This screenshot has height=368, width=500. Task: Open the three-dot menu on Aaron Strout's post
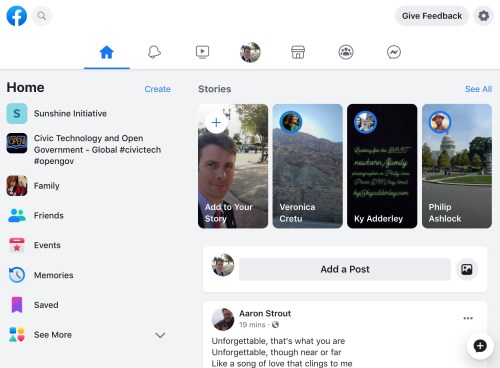point(468,318)
